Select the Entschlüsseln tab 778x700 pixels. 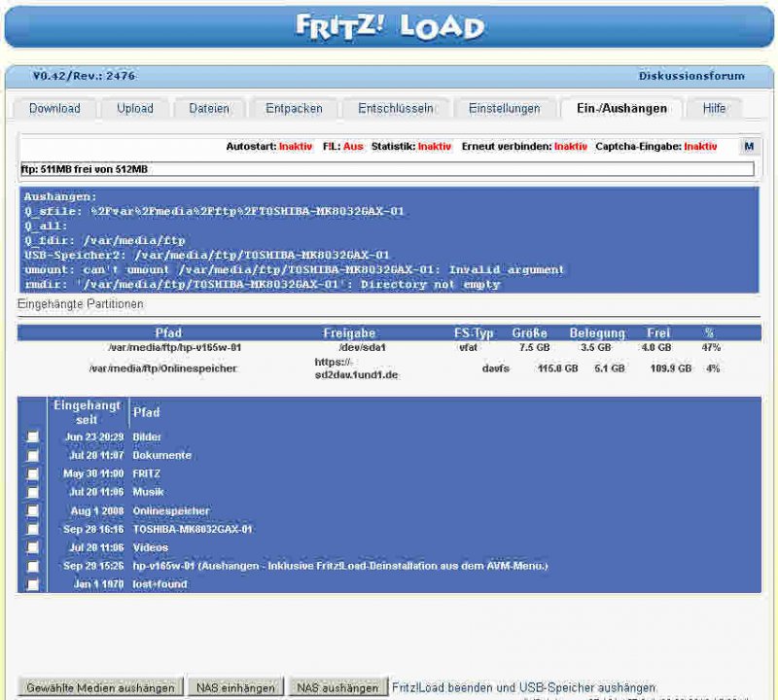pyautogui.click(x=396, y=108)
